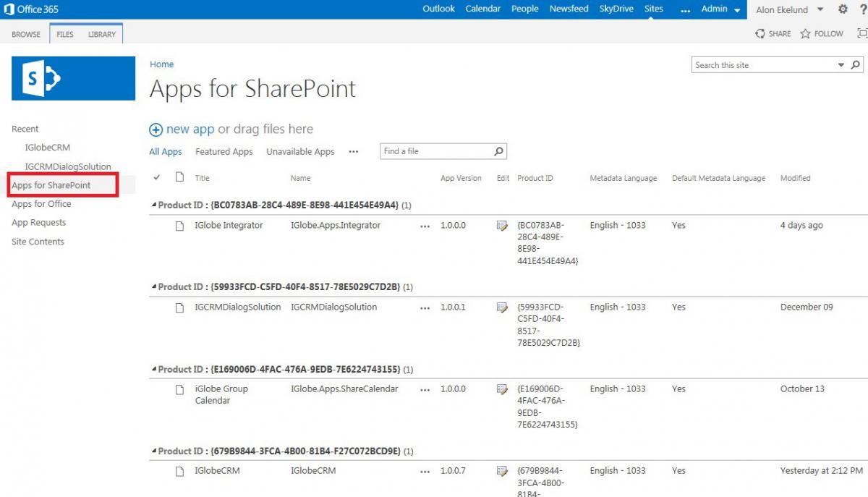Viewport: 868px width, 497px height.
Task: Click the Share icon
Action: [x=760, y=33]
